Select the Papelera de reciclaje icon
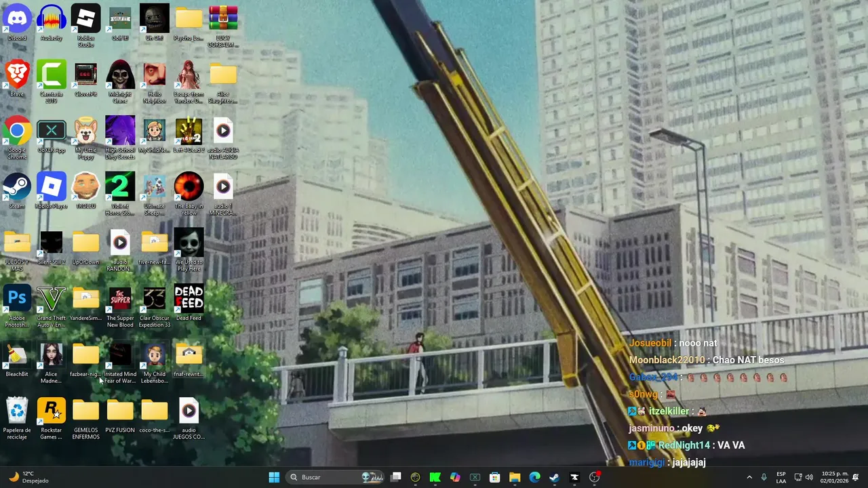868x488 pixels. pos(17,419)
